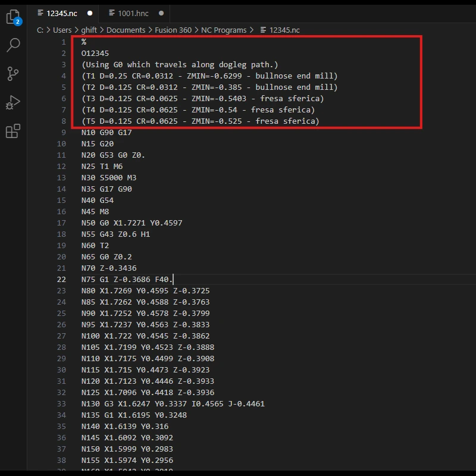Click the unsaved dot on 12345.nc tab
476x476 pixels.
tap(90, 12)
